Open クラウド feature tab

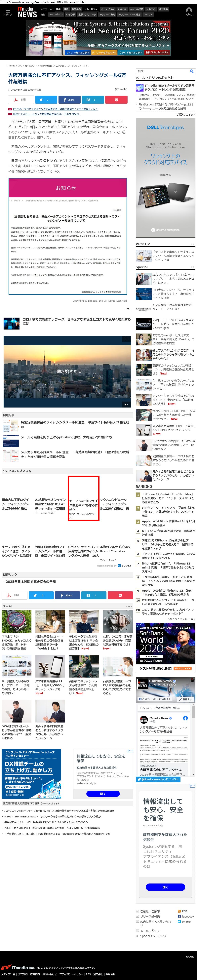click(70, 15)
